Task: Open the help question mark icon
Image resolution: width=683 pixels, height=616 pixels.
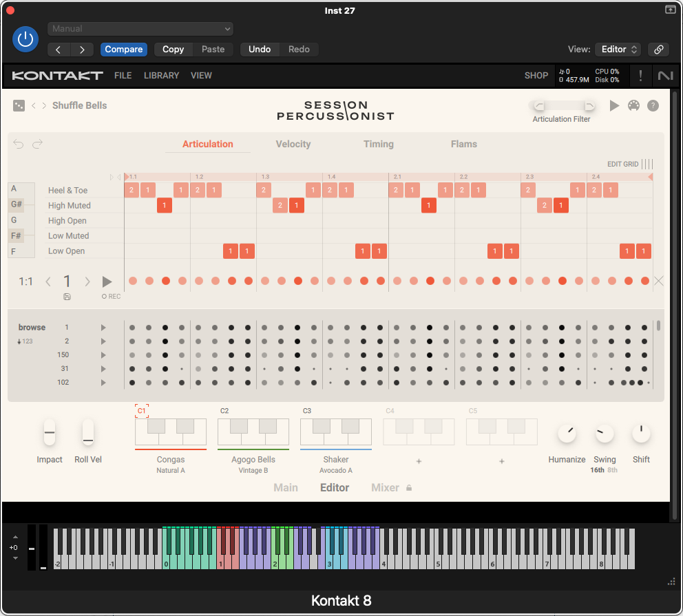Action: pos(653,106)
